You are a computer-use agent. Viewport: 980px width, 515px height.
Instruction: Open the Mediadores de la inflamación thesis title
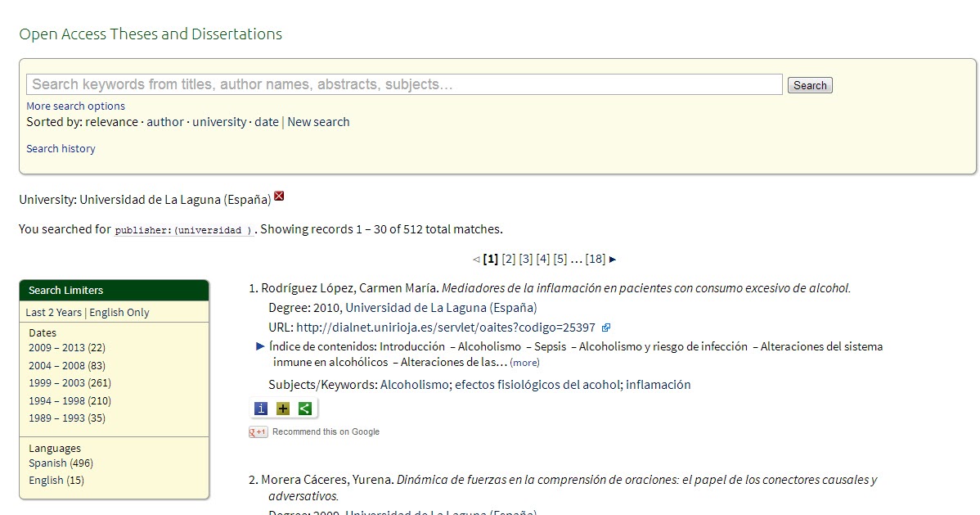646,288
